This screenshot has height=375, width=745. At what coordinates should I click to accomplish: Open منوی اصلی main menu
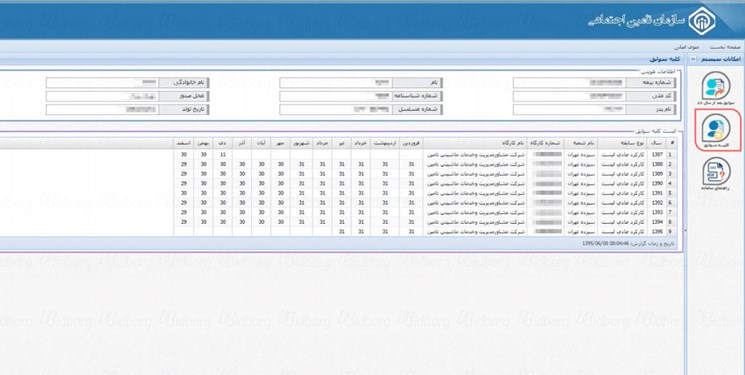(687, 47)
